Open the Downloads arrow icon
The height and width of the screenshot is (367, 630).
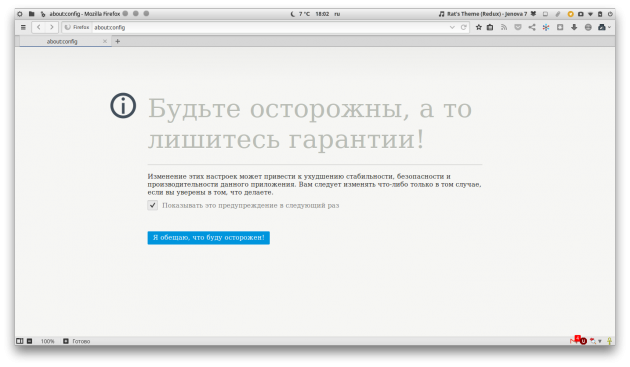574,27
